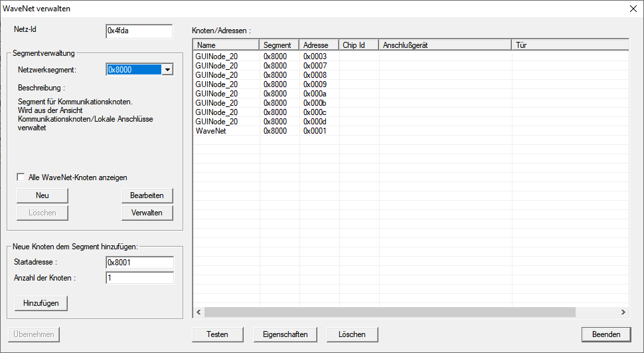This screenshot has width=644, height=353.
Task: Click Löschen below the node list
Action: point(351,334)
